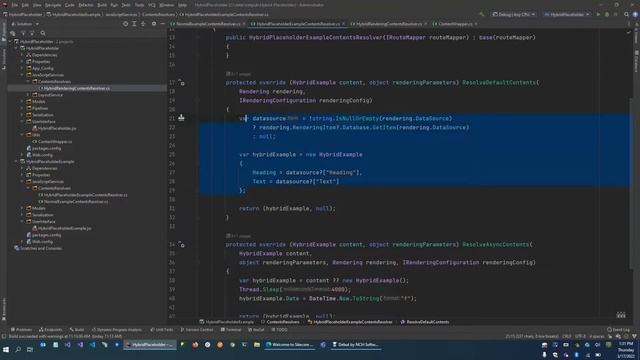
Task: Collapse the solution root HybridPlaceholder node arrow
Action: 10,42
